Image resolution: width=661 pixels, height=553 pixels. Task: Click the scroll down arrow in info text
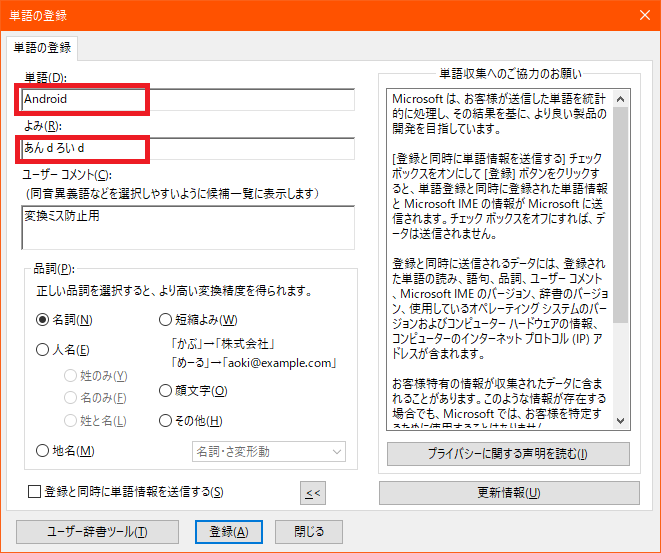[x=621, y=421]
